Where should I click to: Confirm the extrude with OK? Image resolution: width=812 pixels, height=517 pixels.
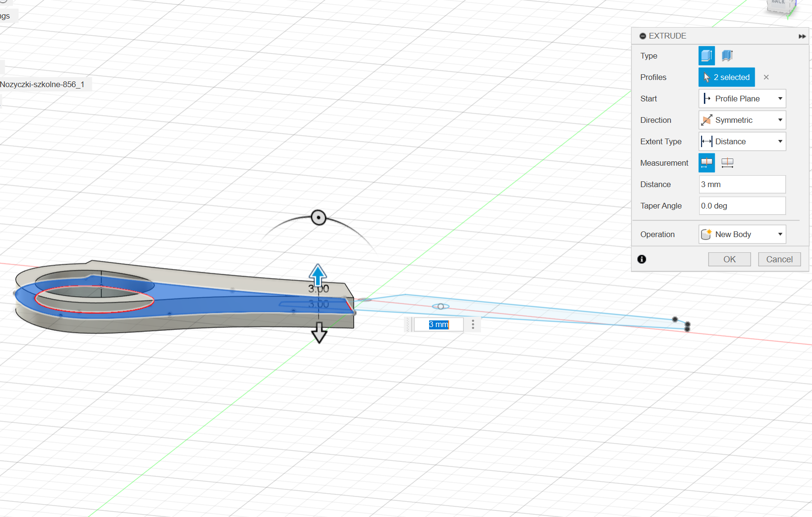[729, 259]
